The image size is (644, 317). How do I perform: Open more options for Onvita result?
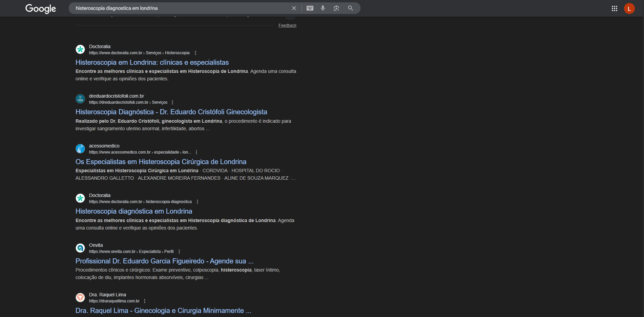[179, 252]
